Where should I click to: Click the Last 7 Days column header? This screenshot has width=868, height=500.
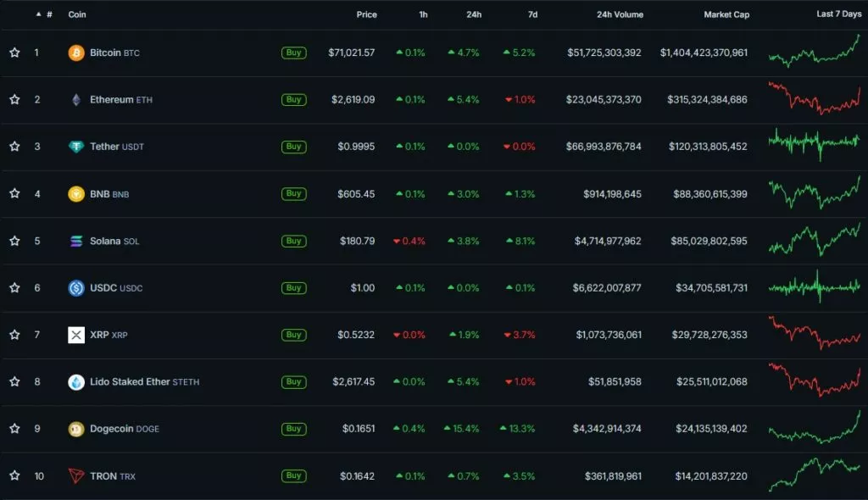[x=838, y=14]
